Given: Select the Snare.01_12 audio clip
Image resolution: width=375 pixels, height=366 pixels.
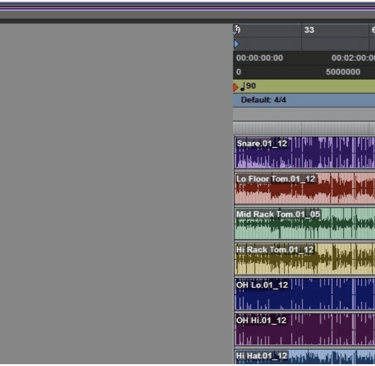Looking at the screenshot, I should [305, 152].
